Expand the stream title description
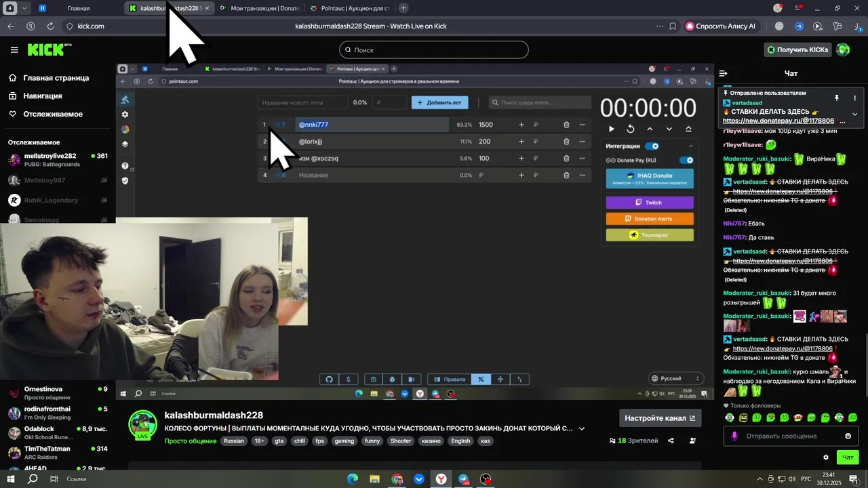Screen dimensions: 868x488 [582, 428]
